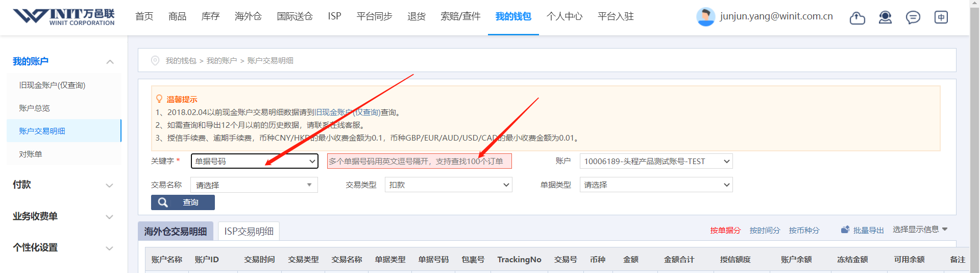
Task: Click the 可用余额 column header
Action: point(909,259)
